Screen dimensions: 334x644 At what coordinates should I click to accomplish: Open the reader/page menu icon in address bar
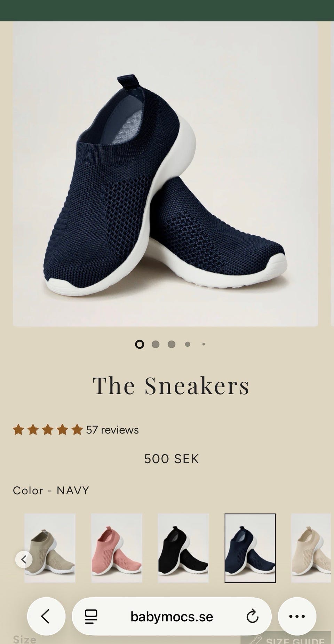[91, 617]
